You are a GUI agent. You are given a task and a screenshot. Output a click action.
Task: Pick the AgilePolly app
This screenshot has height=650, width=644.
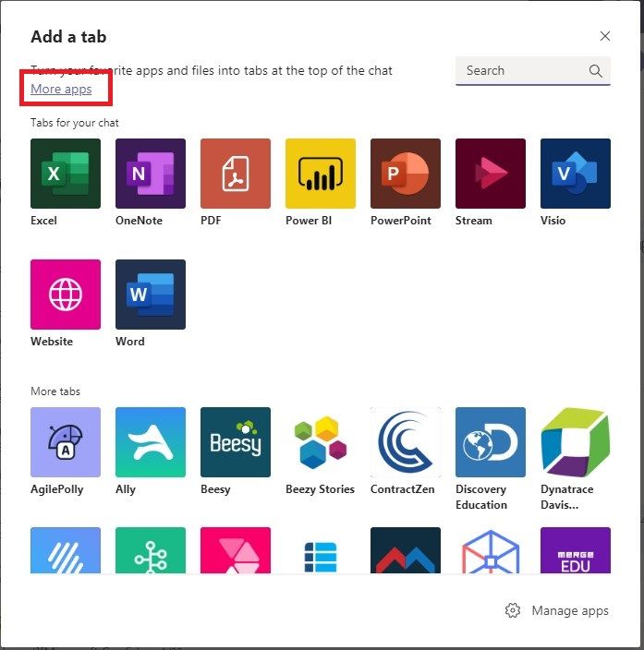click(66, 442)
